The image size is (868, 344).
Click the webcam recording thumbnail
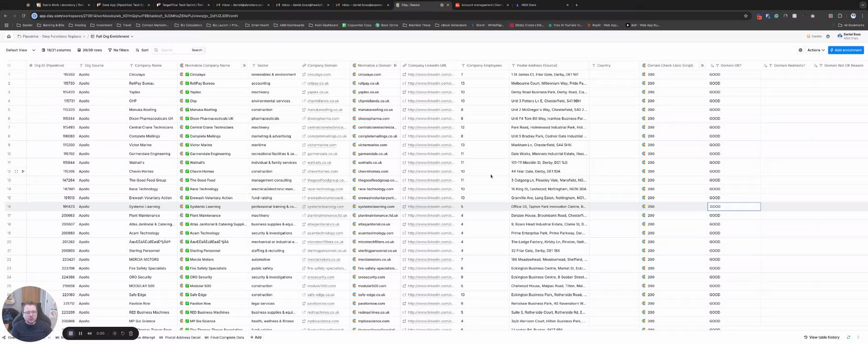[30, 314]
